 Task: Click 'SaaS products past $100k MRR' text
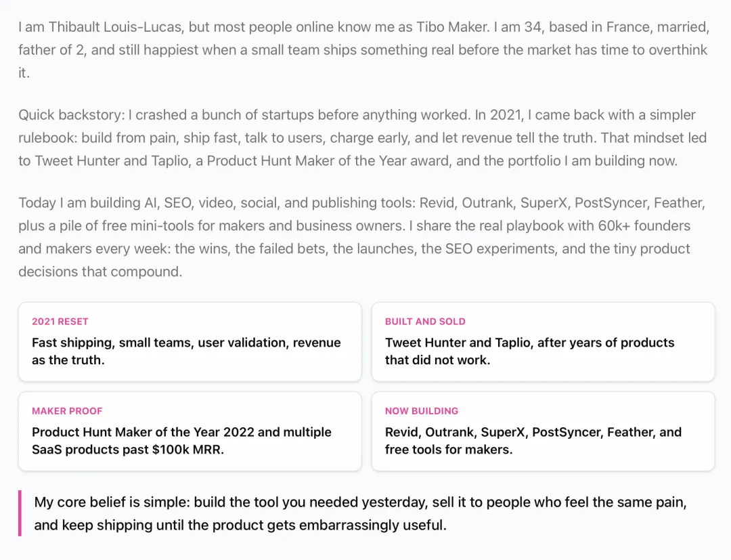pos(128,450)
